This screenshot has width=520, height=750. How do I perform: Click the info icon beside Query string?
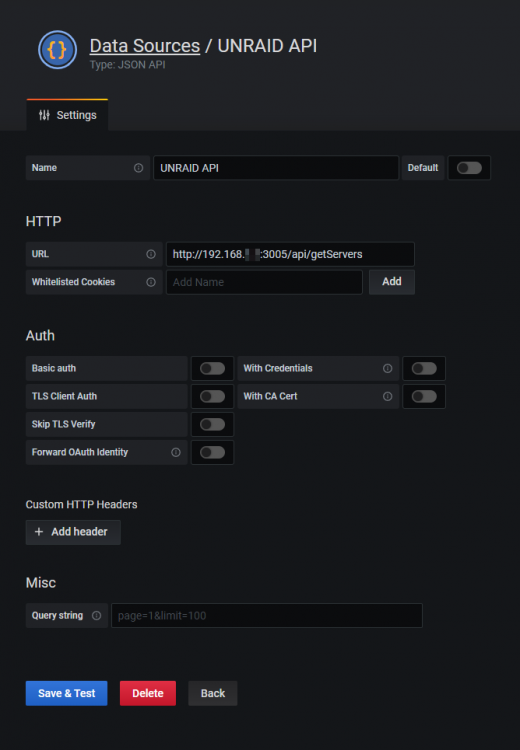pyautogui.click(x=97, y=616)
